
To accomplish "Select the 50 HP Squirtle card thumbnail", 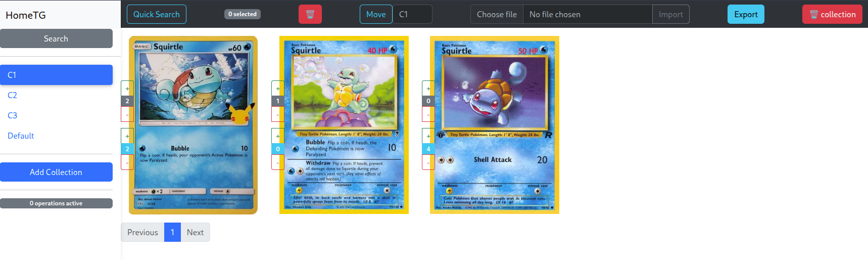I will click(495, 125).
